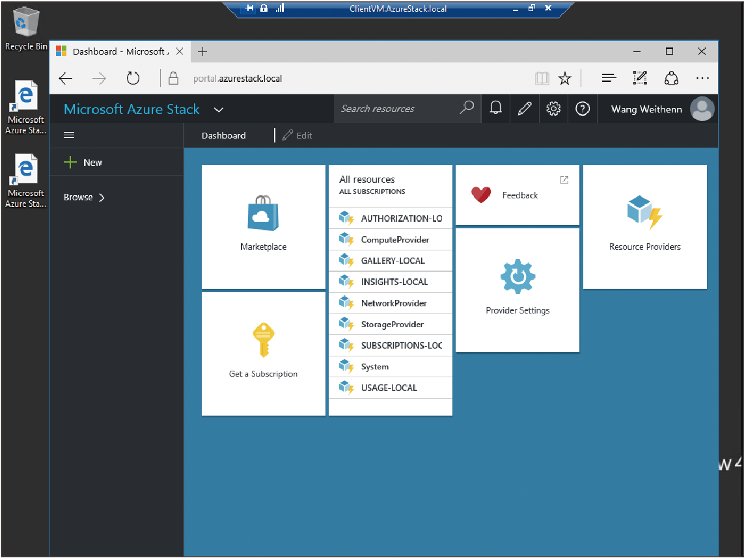Open the Edge Hub icon
Image resolution: width=746 pixels, height=560 pixels.
[x=609, y=79]
